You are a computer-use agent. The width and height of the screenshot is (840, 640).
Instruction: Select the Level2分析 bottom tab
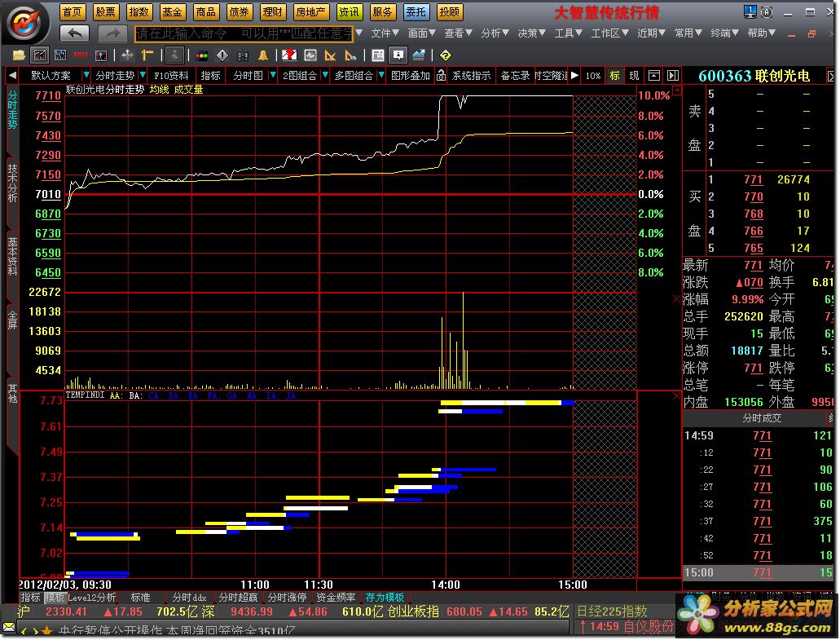pyautogui.click(x=91, y=597)
